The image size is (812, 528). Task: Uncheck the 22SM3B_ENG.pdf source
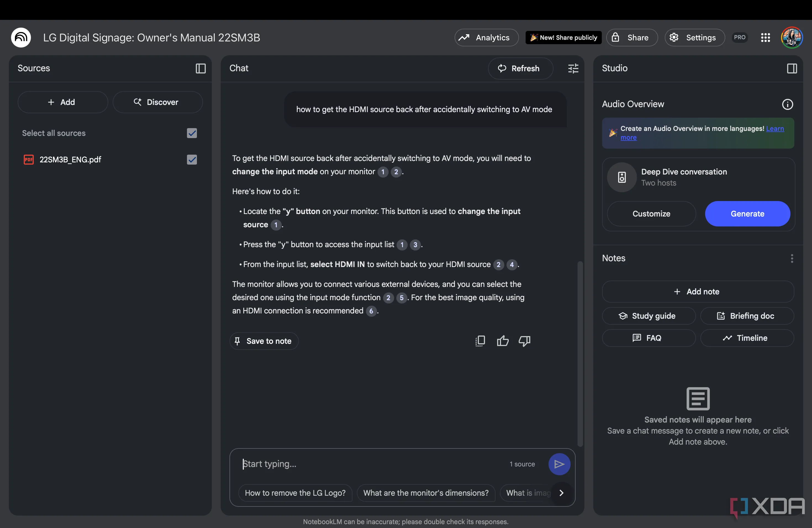(x=192, y=160)
